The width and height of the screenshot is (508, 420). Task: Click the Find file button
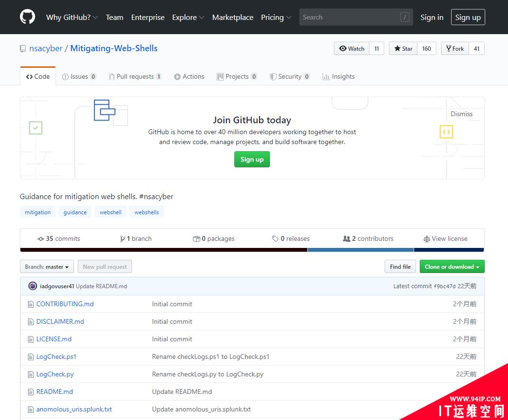coord(400,266)
